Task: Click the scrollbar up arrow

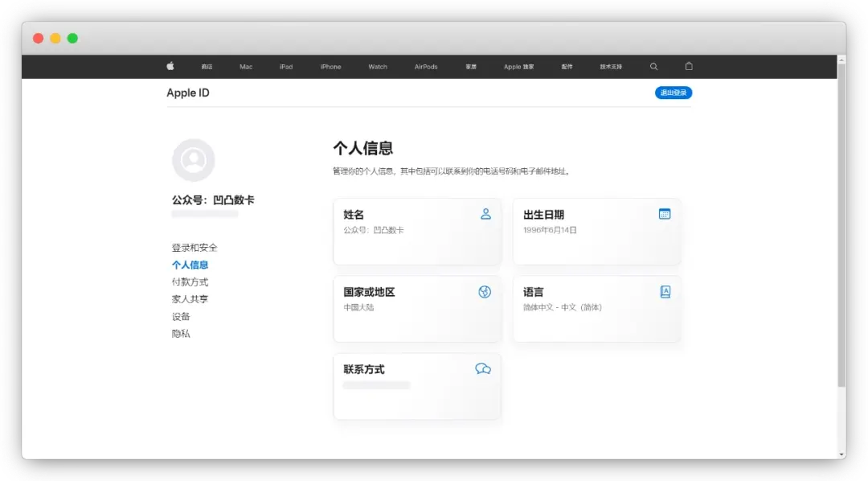Action: pyautogui.click(x=842, y=60)
